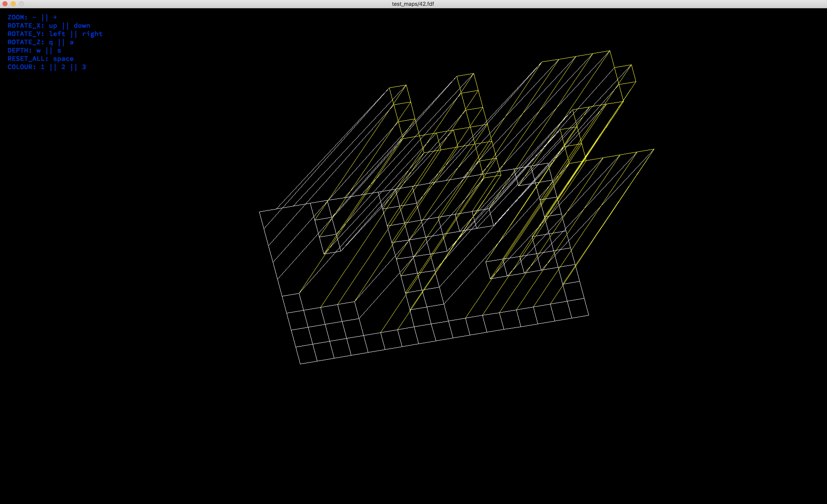
Task: Click the "s" key hint for DEPTH
Action: 59,51
